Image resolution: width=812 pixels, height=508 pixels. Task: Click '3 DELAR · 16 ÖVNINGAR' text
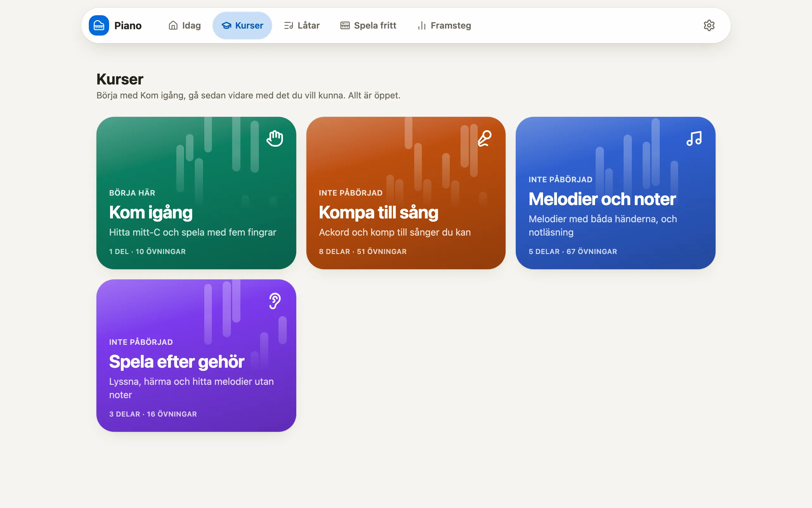point(153,414)
